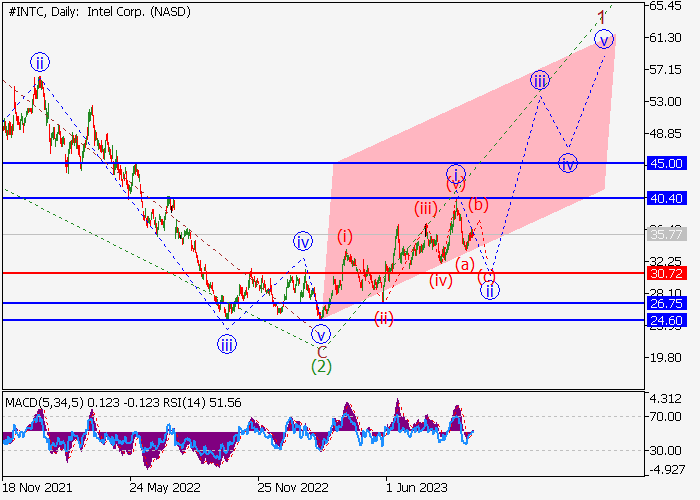Select the red (iv) wave label
The image size is (700, 500).
click(x=441, y=280)
